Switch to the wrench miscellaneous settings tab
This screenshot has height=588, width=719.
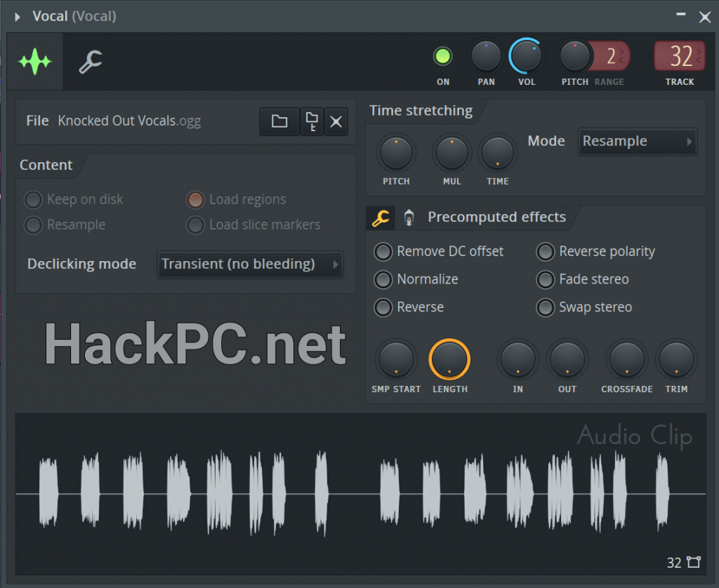[x=91, y=62]
